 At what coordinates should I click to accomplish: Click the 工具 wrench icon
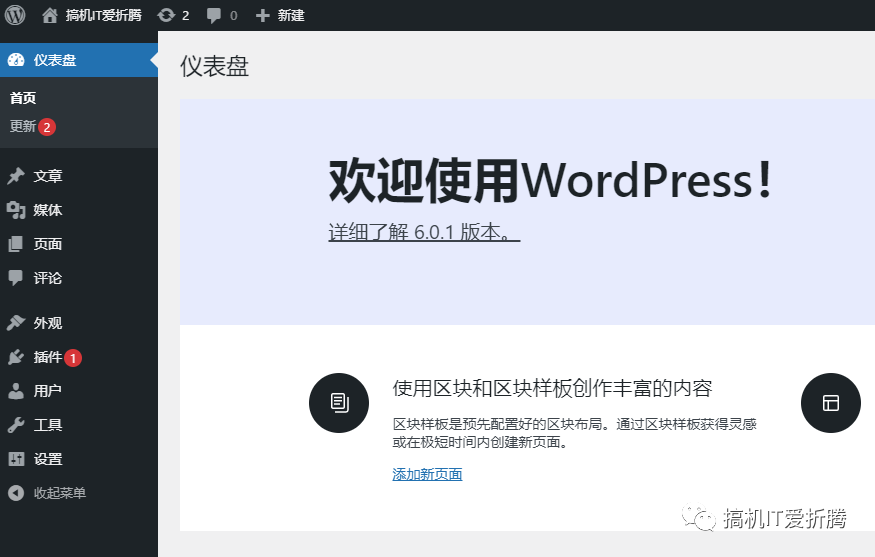point(16,425)
